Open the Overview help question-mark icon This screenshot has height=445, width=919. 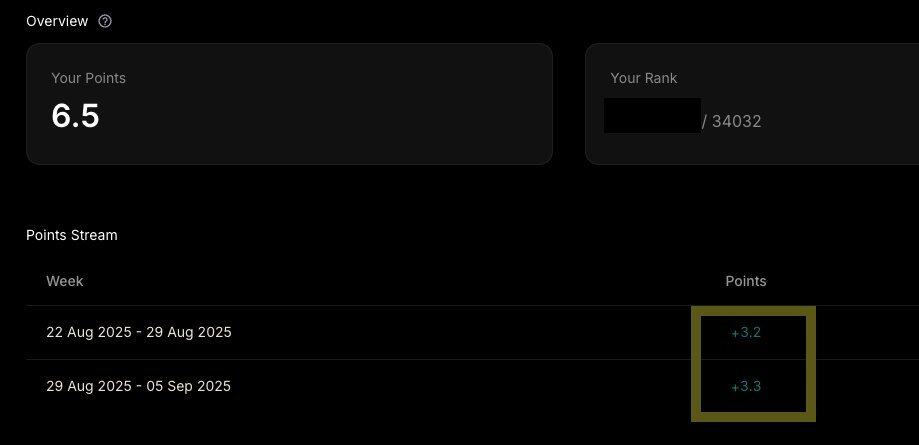[105, 22]
